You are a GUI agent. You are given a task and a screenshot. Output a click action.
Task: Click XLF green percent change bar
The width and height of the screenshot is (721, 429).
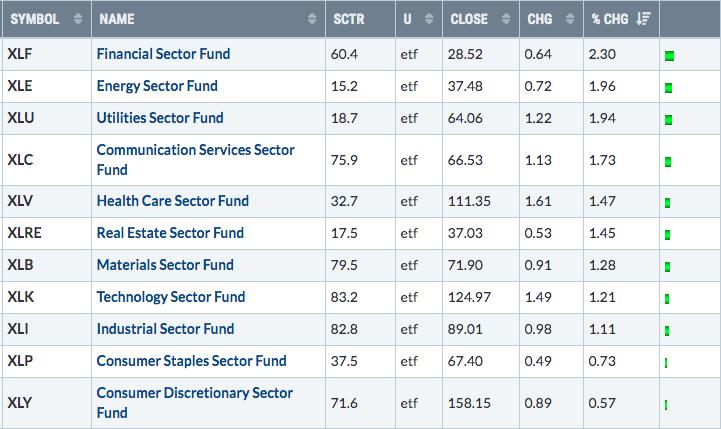point(670,56)
